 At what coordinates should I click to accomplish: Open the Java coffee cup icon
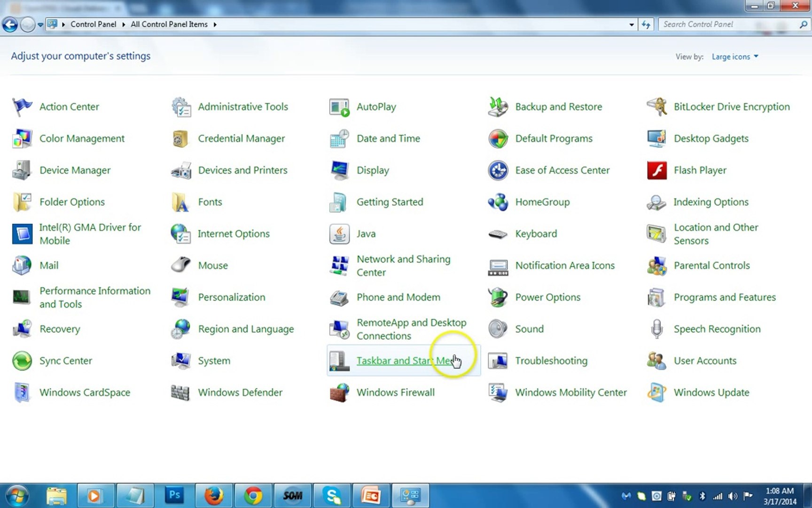(x=339, y=234)
